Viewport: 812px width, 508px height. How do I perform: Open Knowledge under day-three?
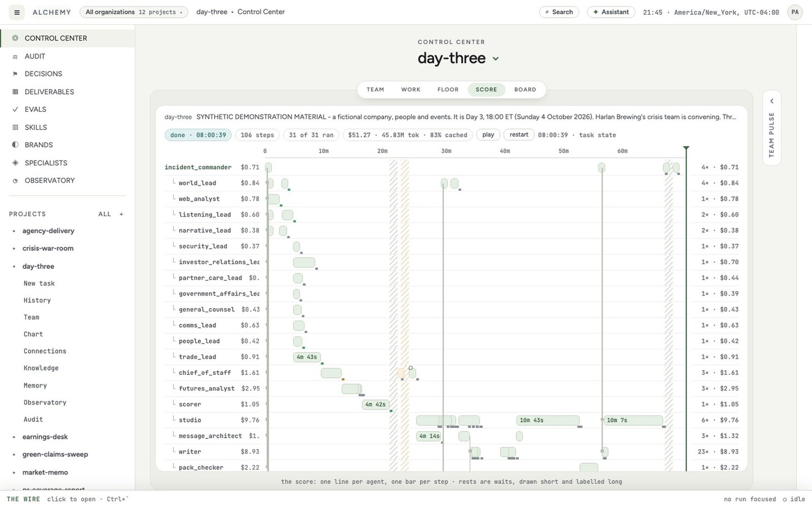coord(41,368)
